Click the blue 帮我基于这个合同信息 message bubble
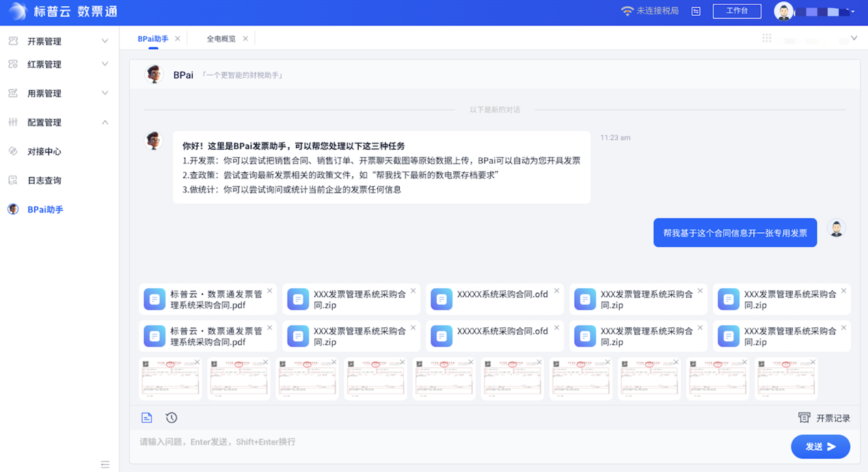This screenshot has width=868, height=472. (735, 233)
